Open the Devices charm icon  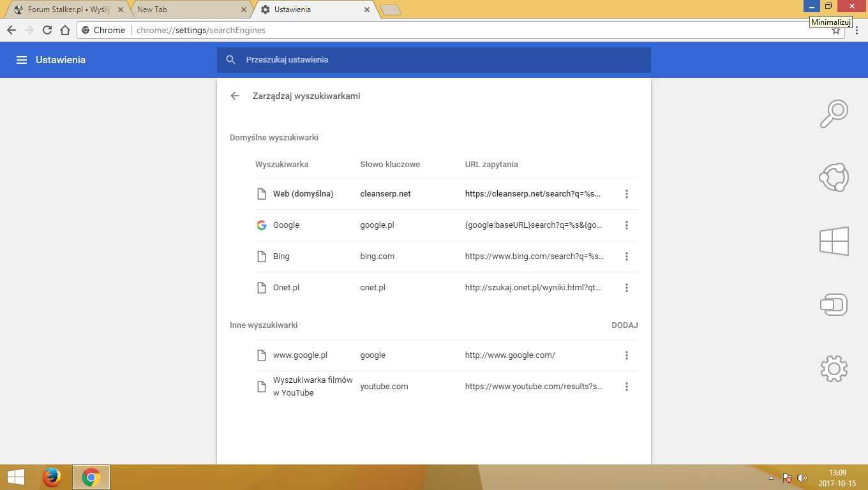point(834,304)
